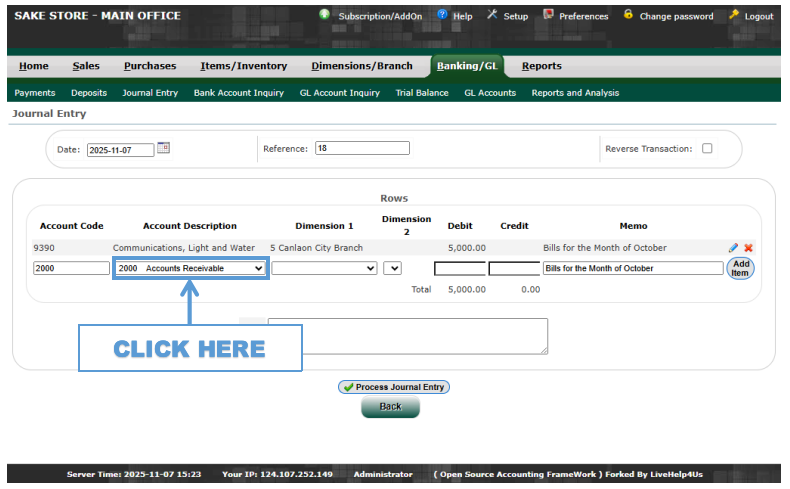The width and height of the screenshot is (790, 489).
Task: Click the Change password lock icon
Action: [628, 15]
